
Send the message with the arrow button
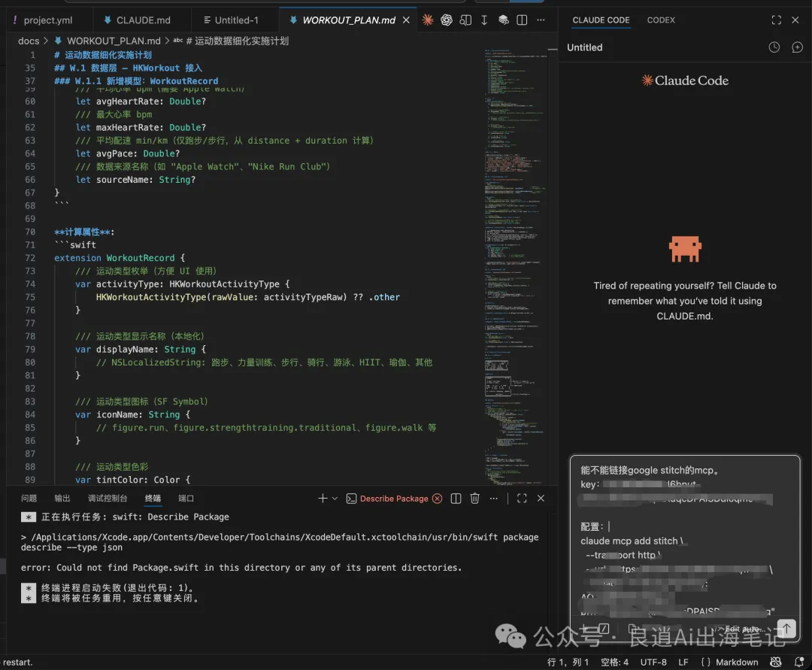[x=786, y=628]
